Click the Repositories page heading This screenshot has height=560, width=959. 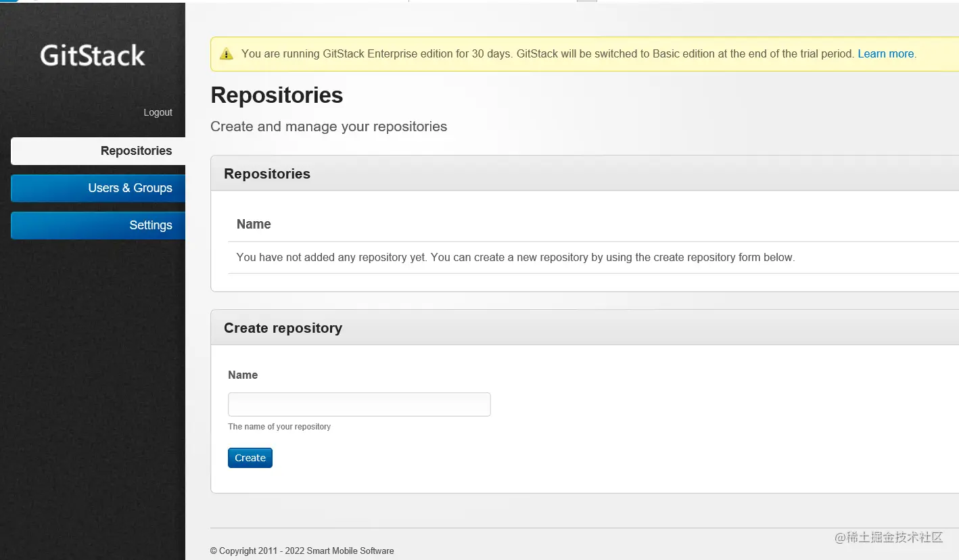coord(277,95)
